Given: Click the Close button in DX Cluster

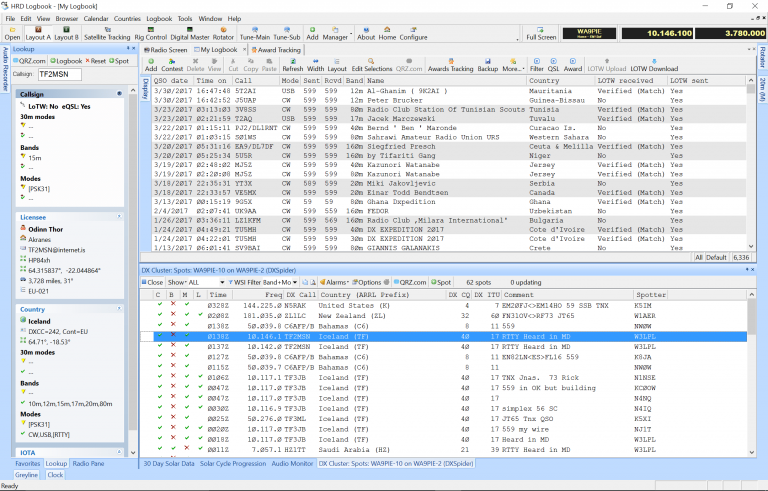Looking at the screenshot, I should pyautogui.click(x=152, y=282).
